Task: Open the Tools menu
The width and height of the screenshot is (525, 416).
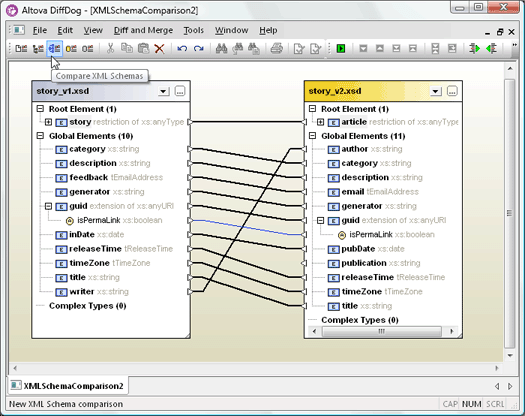Action: tap(194, 30)
